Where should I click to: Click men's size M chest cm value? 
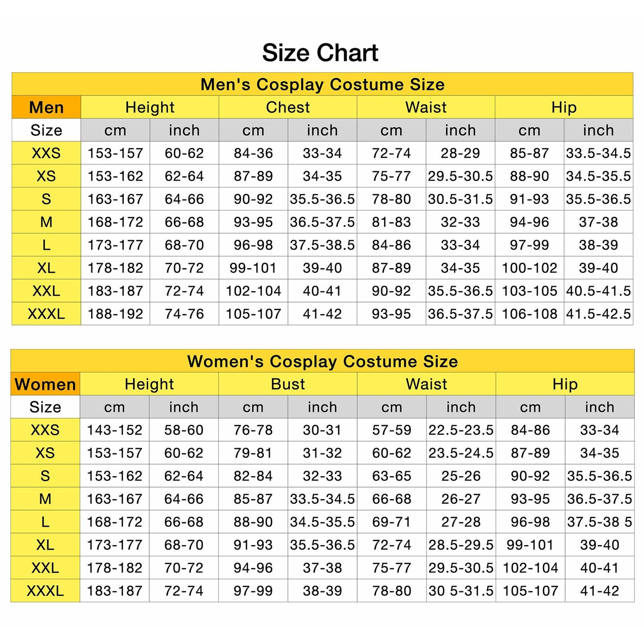tap(253, 222)
